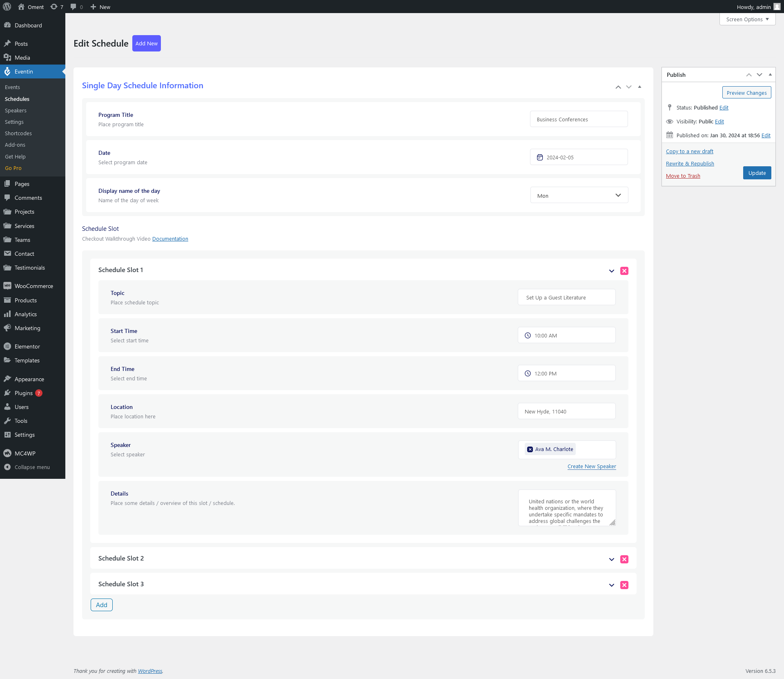Toggle Single Day Schedule panel triangle

click(639, 87)
